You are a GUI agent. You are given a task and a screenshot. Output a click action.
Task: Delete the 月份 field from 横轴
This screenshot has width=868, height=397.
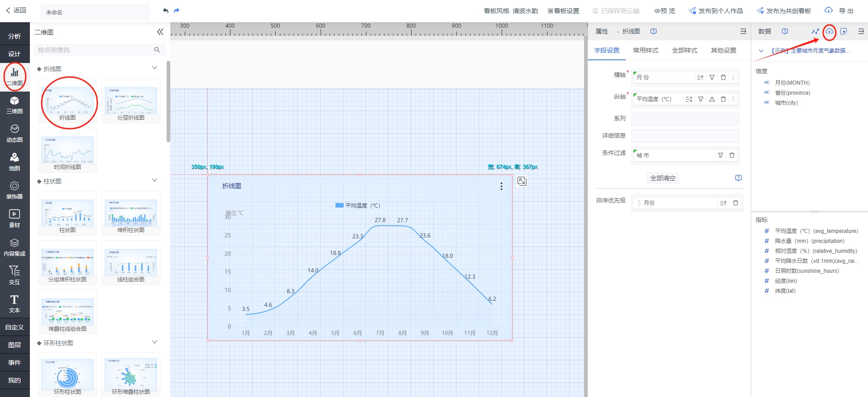coord(723,77)
